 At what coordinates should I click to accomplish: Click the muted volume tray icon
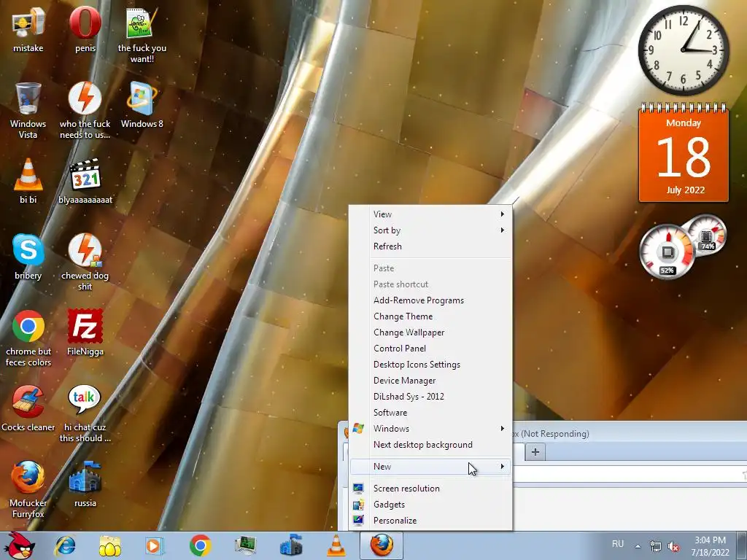(673, 547)
